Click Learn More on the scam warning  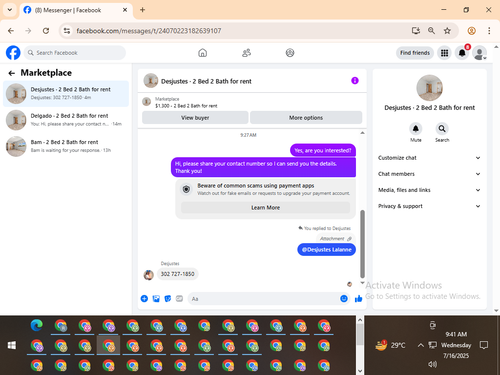coord(265,207)
